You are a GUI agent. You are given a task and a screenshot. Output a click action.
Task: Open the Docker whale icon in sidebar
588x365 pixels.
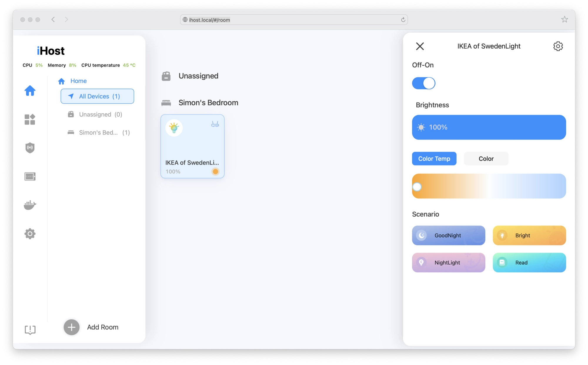[30, 205]
